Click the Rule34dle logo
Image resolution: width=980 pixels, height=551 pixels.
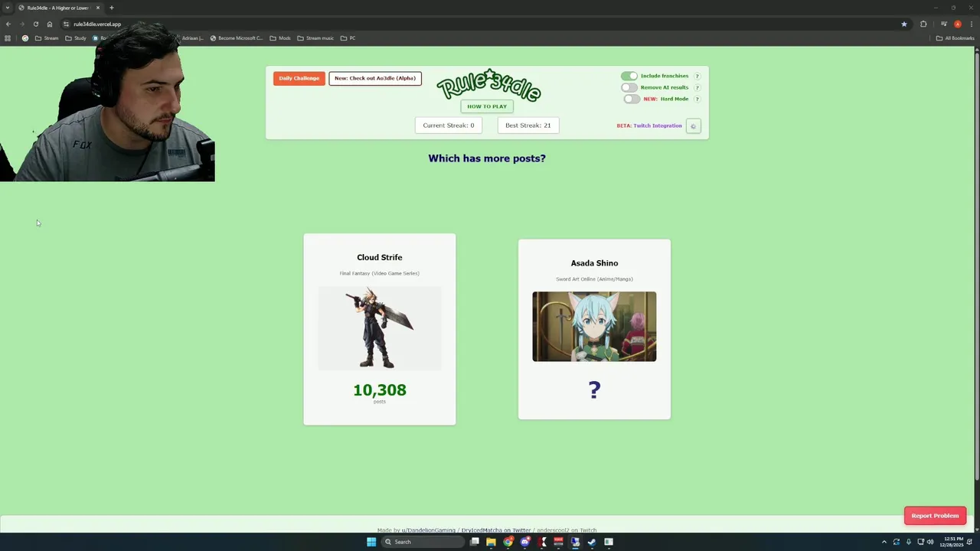click(488, 86)
